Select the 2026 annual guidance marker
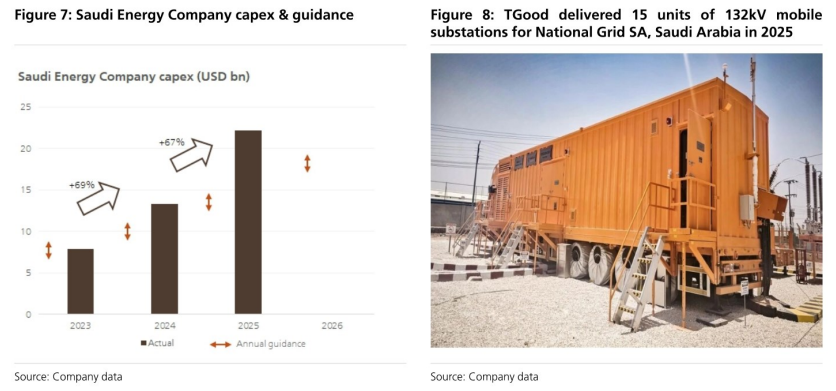The width and height of the screenshot is (836, 391). pos(308,164)
